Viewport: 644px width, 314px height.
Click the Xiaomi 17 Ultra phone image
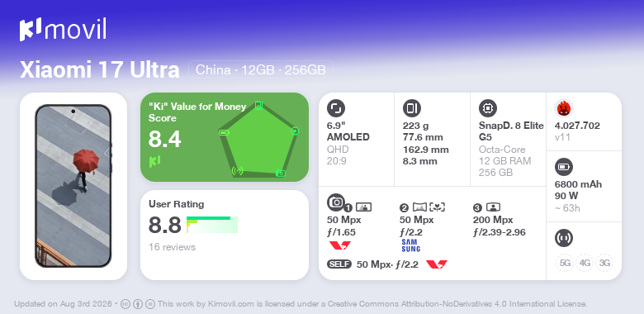[73, 186]
